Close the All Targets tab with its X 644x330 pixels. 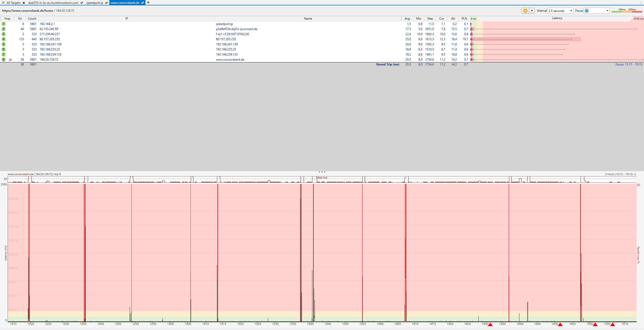pos(24,3)
